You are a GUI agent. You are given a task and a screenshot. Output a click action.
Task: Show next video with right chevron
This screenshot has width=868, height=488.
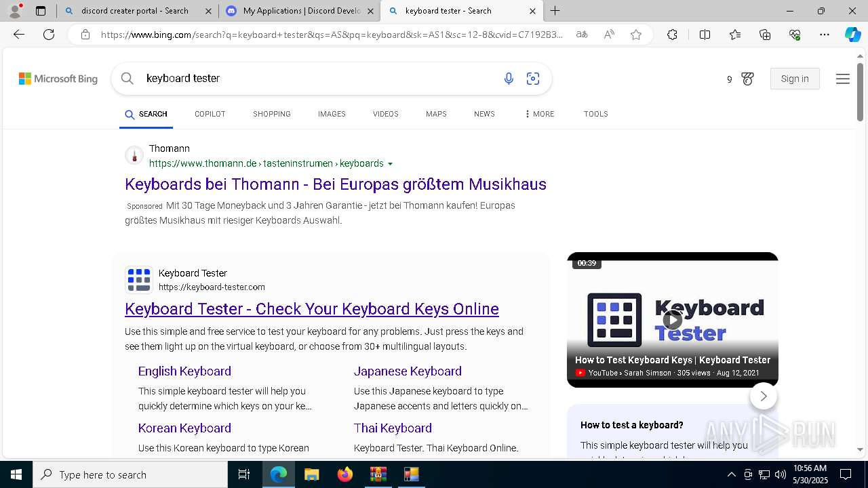pyautogui.click(x=764, y=396)
